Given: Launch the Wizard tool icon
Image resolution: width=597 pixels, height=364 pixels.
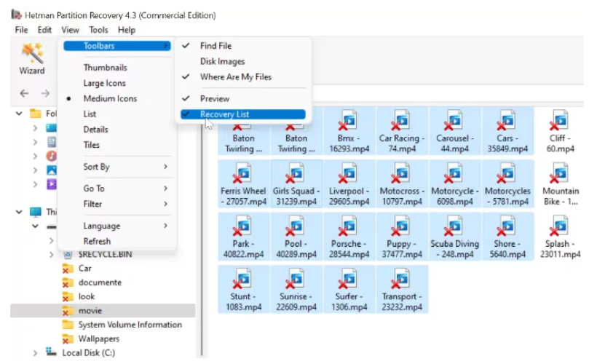Looking at the screenshot, I should (x=32, y=59).
